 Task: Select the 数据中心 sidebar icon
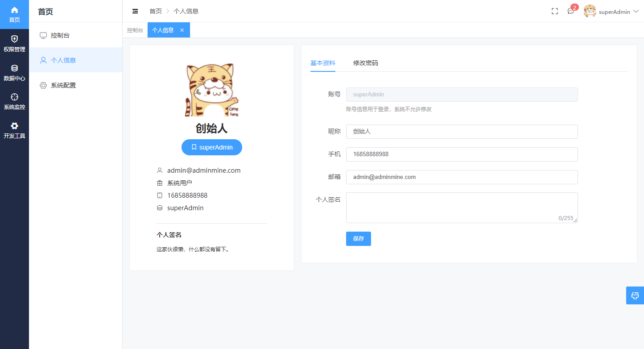(14, 72)
